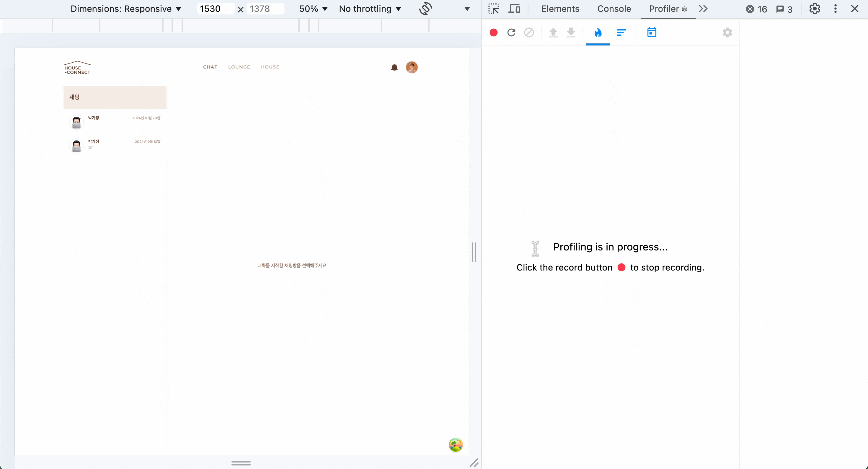Open the Flamegraph chart view
The width and height of the screenshot is (868, 469).
pos(598,33)
